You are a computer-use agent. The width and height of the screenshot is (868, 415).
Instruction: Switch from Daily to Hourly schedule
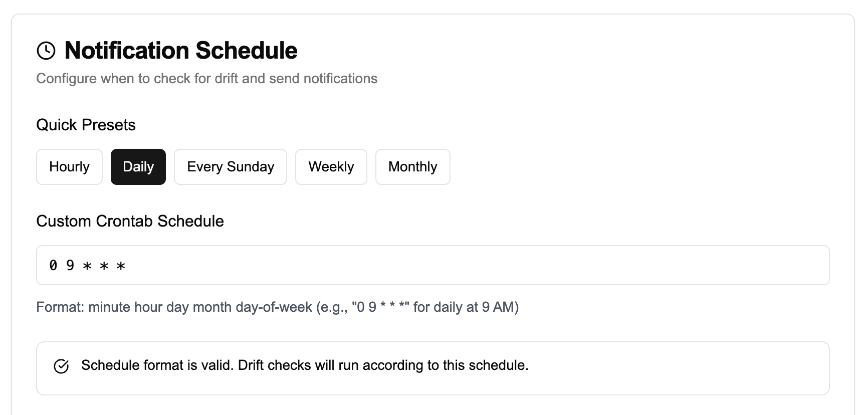[x=69, y=166]
